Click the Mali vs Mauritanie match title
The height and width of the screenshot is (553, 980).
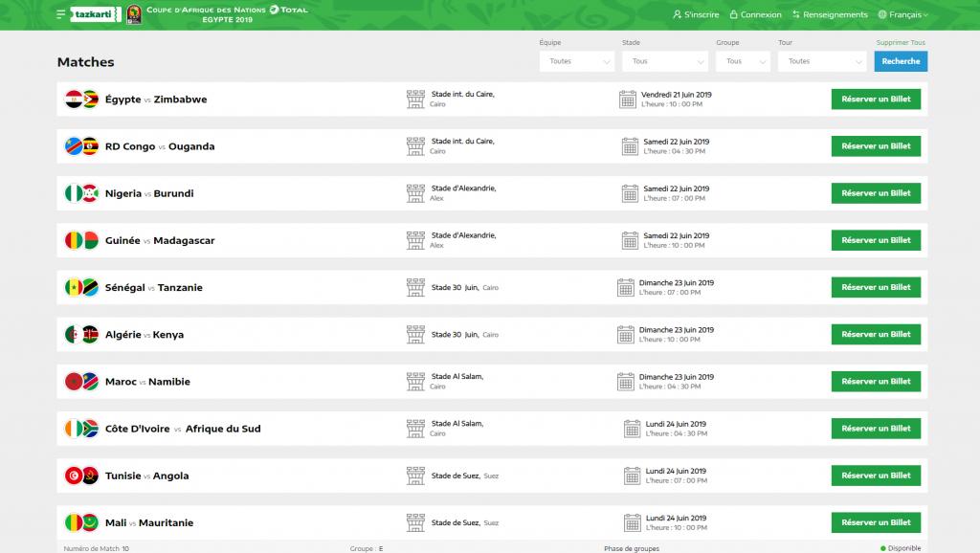point(149,522)
